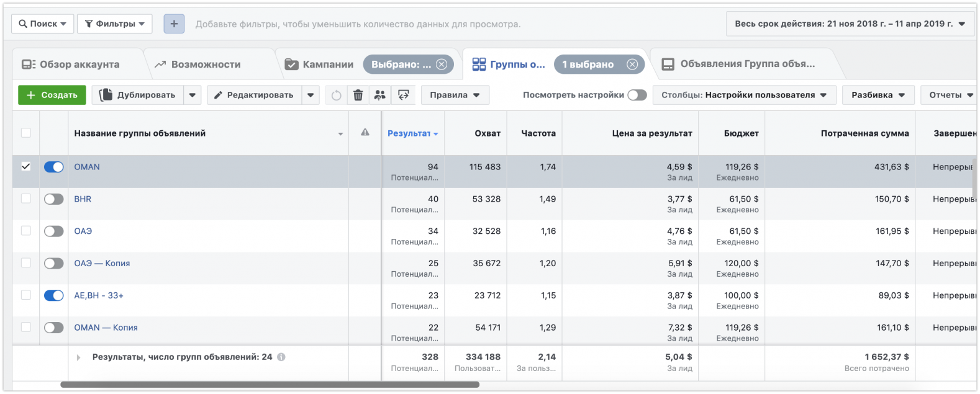Click the Дублировать button
The image size is (980, 394).
point(138,95)
